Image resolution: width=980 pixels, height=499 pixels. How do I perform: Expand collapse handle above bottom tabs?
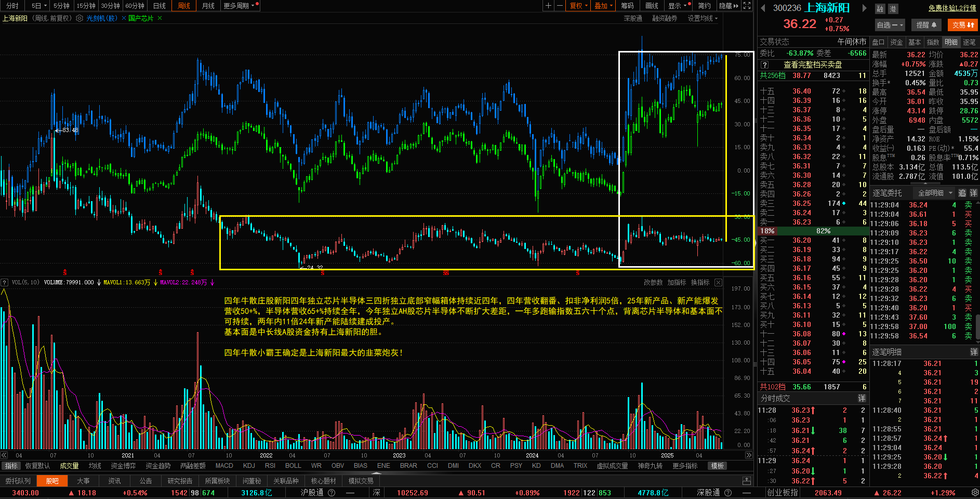[377, 472]
